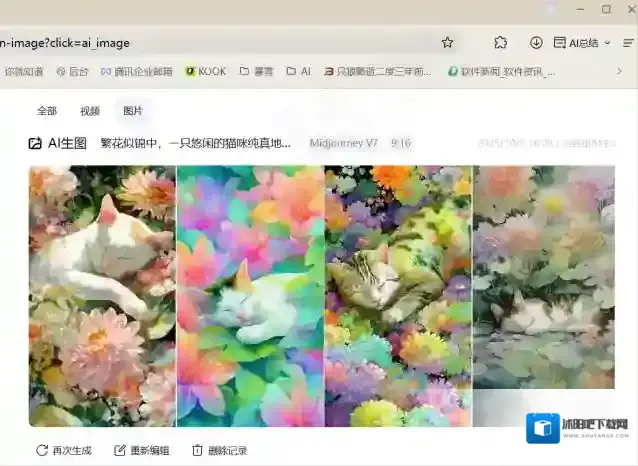The height and width of the screenshot is (466, 638).
Task: Open the third tabby cat image thumbnail
Action: pyautogui.click(x=398, y=295)
